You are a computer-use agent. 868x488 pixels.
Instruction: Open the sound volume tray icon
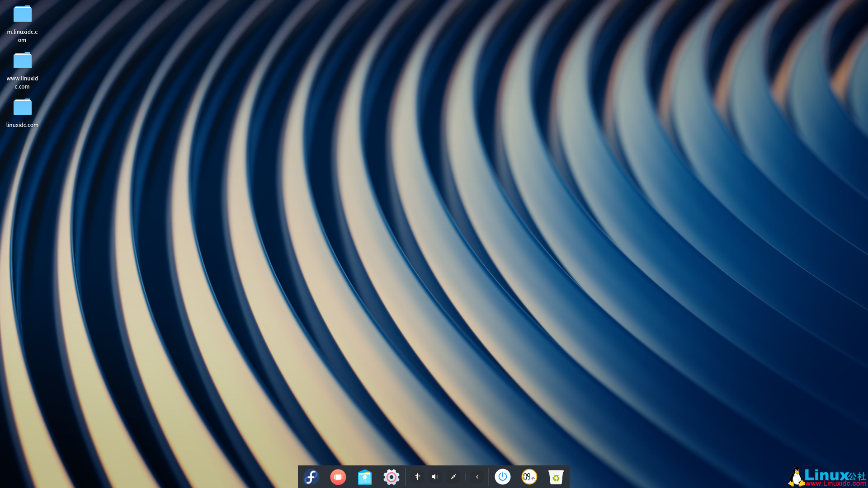pos(435,477)
